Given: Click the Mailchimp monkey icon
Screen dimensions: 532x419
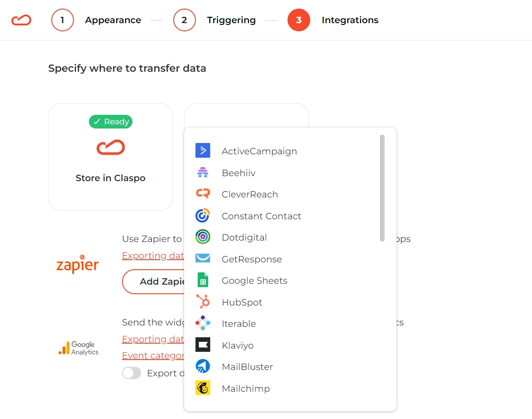Looking at the screenshot, I should [203, 388].
